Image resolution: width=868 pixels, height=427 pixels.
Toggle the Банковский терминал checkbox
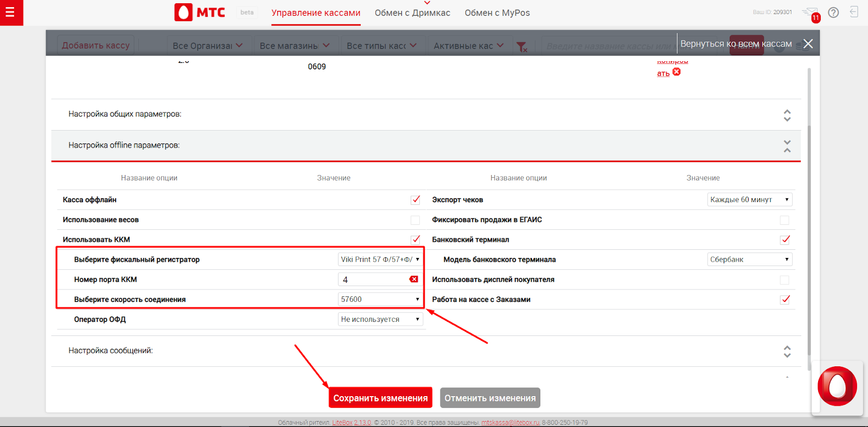click(x=785, y=240)
